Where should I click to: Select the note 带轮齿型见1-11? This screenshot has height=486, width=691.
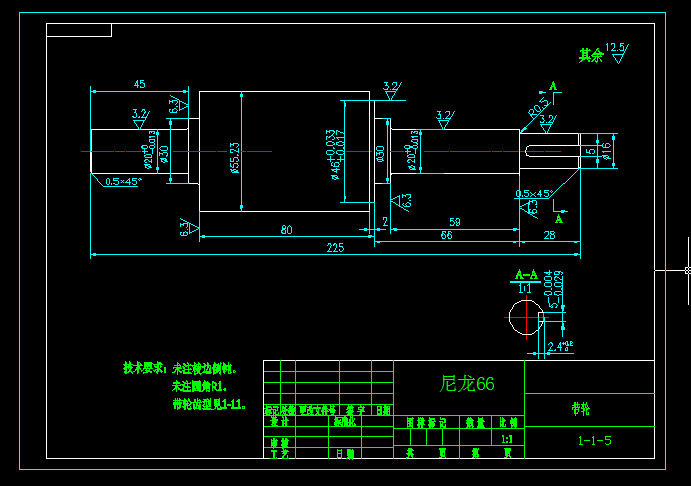(209, 404)
